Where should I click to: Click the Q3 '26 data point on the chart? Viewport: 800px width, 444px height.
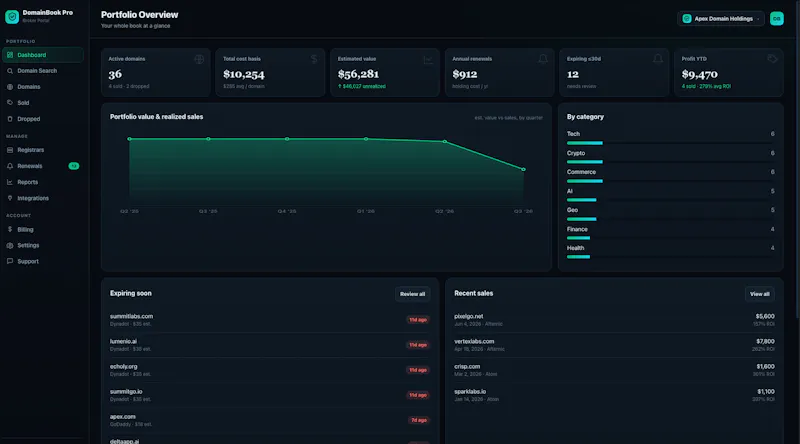click(523, 169)
